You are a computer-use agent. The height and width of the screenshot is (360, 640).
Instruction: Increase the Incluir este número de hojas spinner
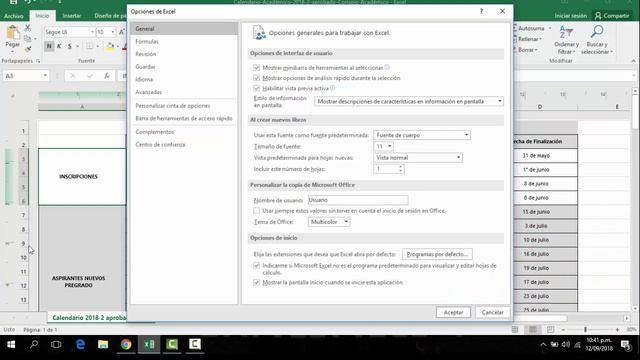(x=400, y=167)
